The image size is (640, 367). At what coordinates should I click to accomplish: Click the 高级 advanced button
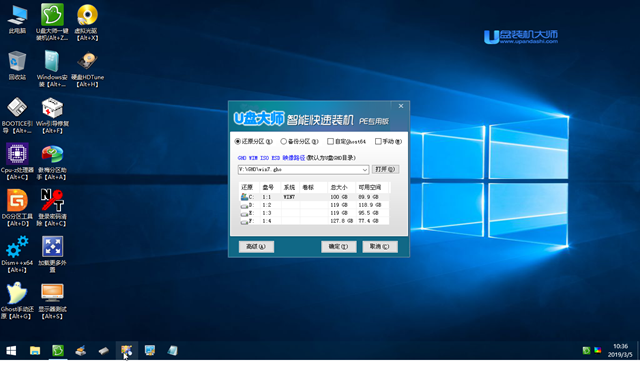pos(256,247)
